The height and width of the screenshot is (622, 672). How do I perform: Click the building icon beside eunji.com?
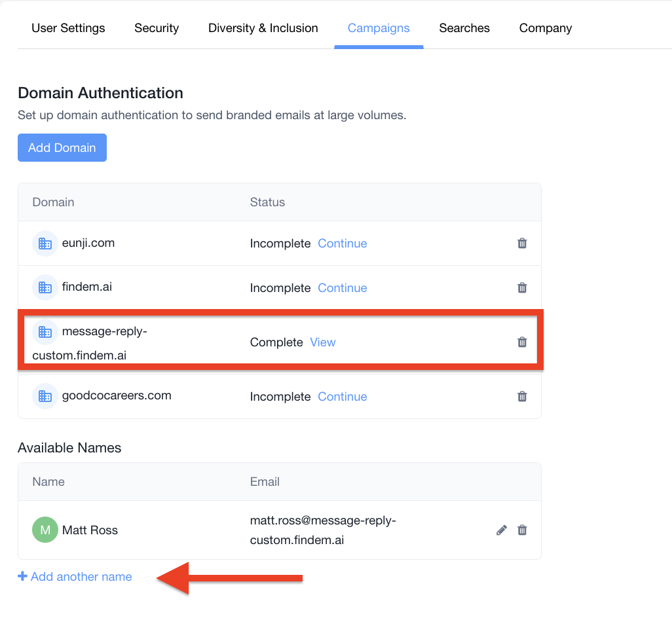click(x=45, y=244)
